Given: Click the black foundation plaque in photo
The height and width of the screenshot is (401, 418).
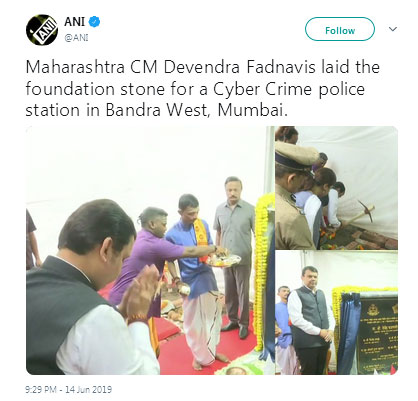Looking at the screenshot, I should coord(379,333).
